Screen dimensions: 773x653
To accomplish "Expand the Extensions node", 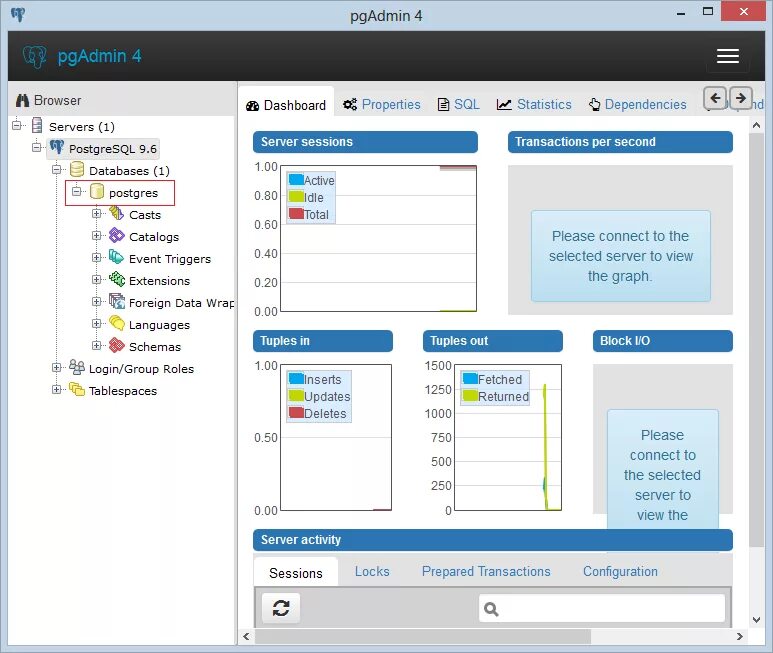I will [x=97, y=279].
